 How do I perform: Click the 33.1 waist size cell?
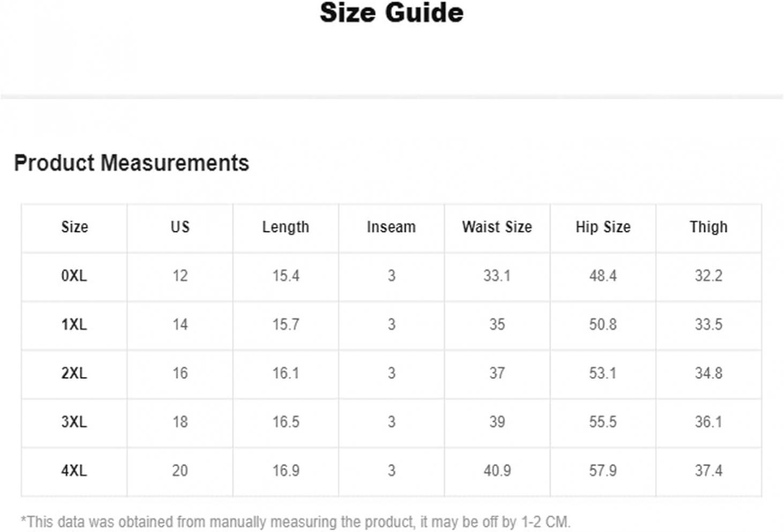(x=497, y=276)
